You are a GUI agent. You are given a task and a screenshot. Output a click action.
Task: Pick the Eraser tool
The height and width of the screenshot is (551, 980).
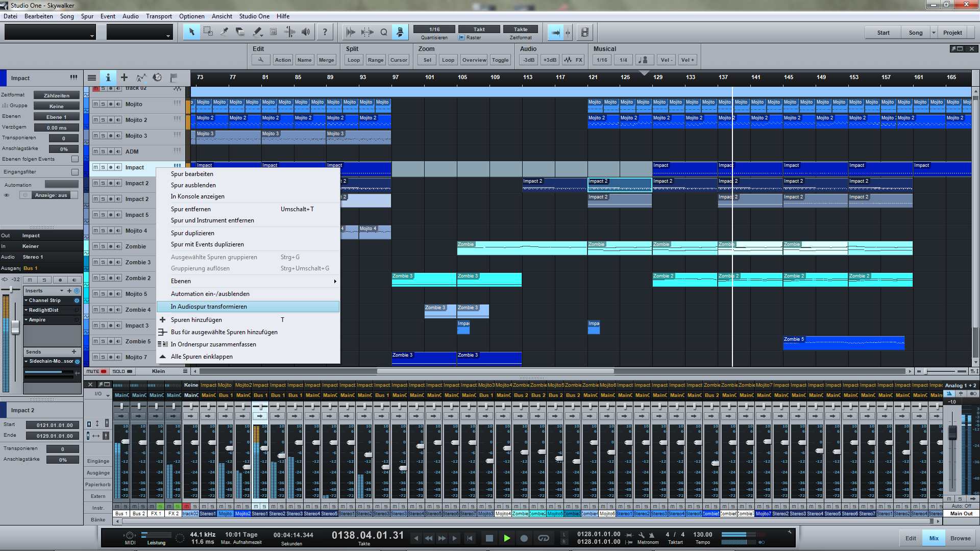pyautogui.click(x=240, y=32)
